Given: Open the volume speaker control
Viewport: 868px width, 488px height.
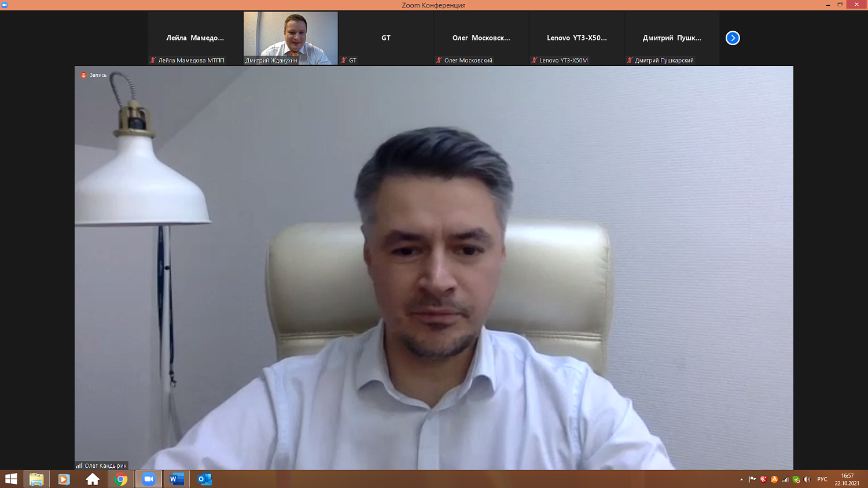Looking at the screenshot, I should pos(807,479).
